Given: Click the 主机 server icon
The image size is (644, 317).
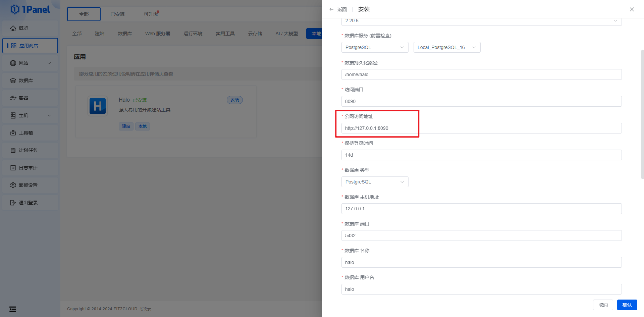Looking at the screenshot, I should (x=13, y=115).
